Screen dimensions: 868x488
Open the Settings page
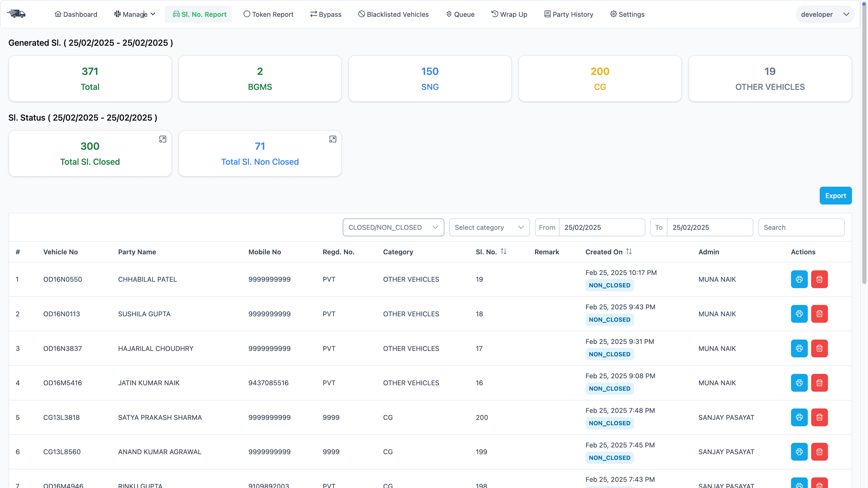click(627, 14)
